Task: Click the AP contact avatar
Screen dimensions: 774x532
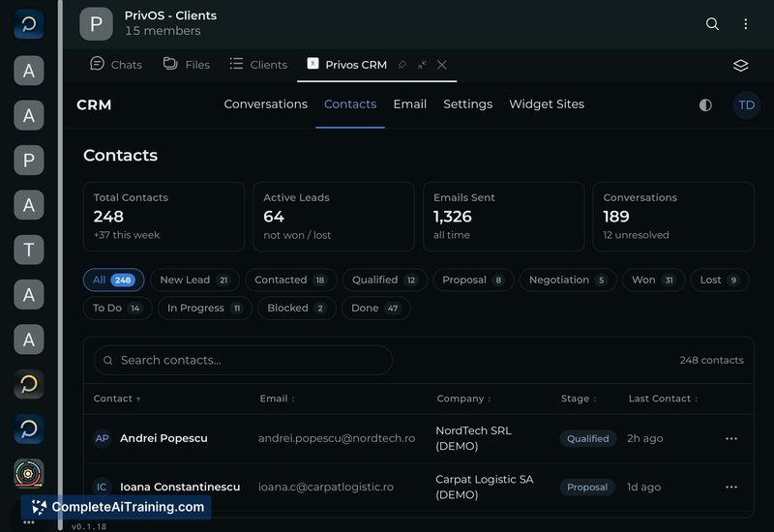Action: [x=103, y=438]
